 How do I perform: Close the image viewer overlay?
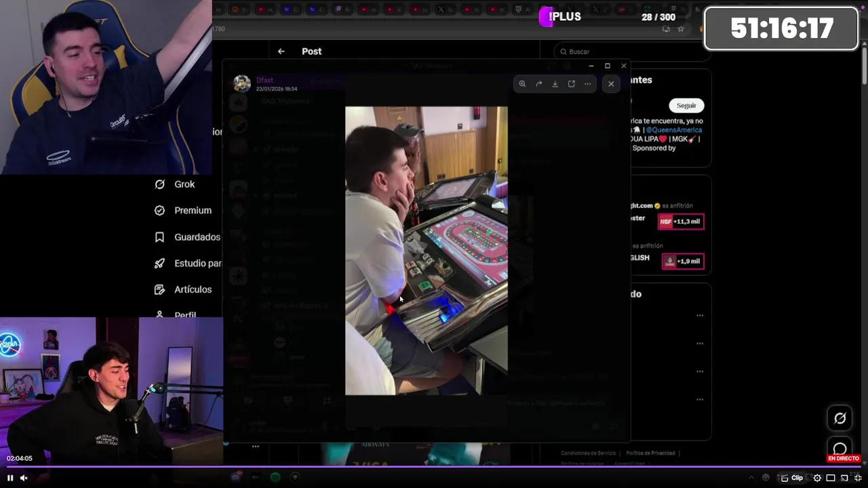611,84
